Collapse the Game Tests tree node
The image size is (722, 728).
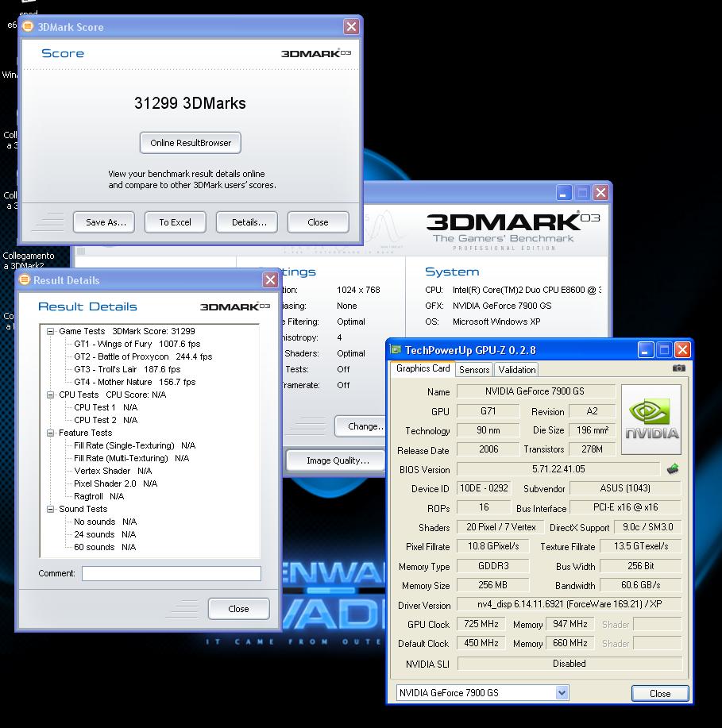pos(50,332)
